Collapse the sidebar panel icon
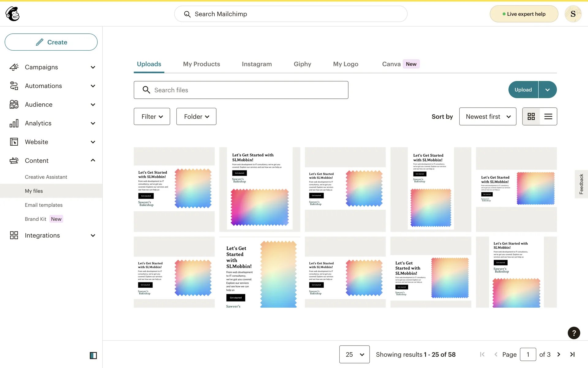This screenshot has height=368, width=588. [93, 355]
